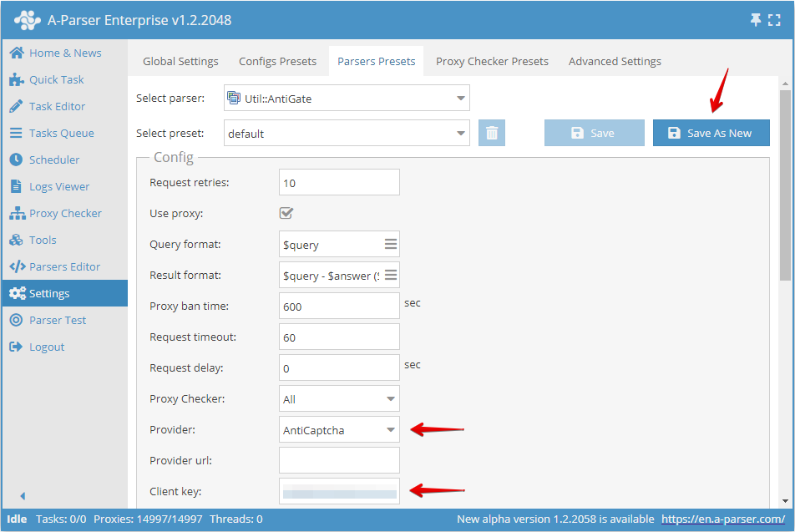795x532 pixels.
Task: Open the Select parser dropdown
Action: tap(347, 98)
